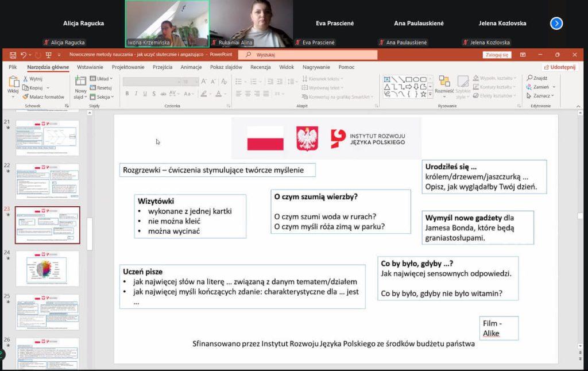Toggle italic formatting
Image resolution: width=588 pixels, height=371 pixels.
coord(136,94)
